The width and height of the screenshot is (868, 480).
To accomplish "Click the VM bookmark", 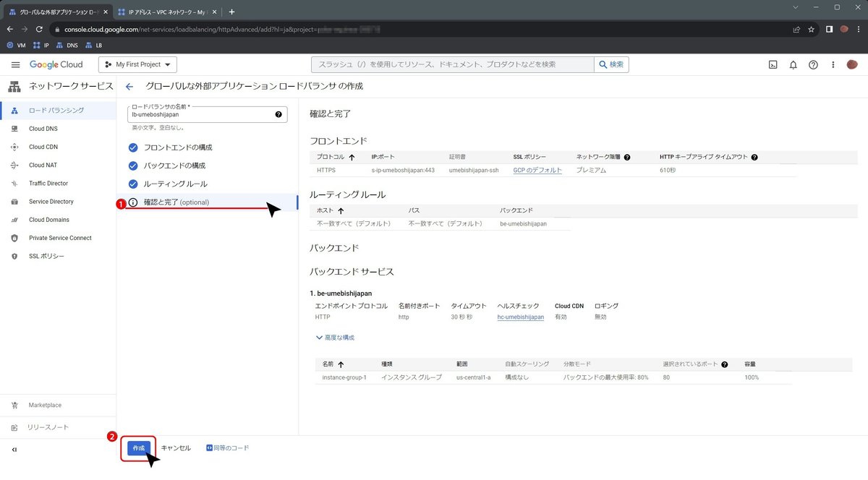I will (16, 45).
